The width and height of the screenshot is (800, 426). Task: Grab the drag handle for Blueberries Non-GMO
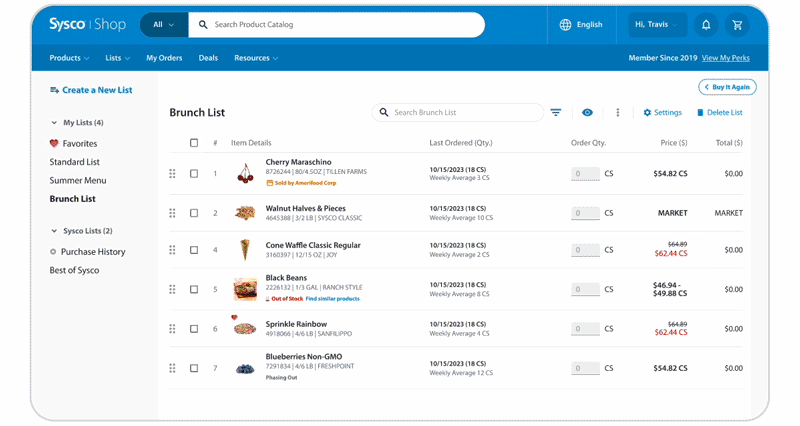(x=172, y=368)
